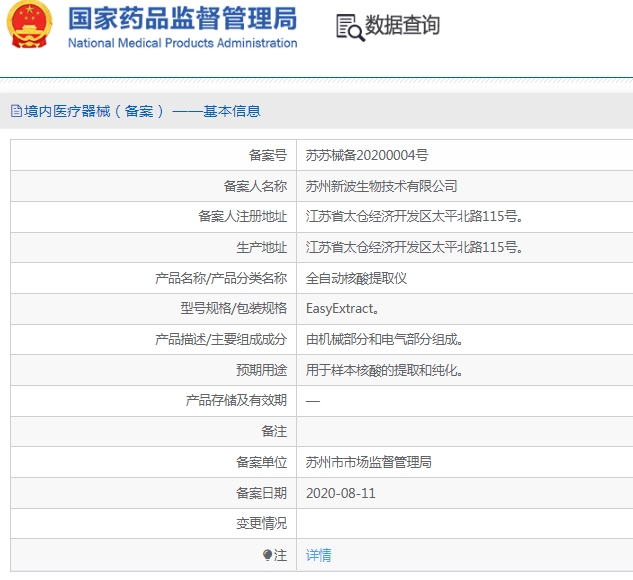633x580 pixels.
Task: Select the value 苏苏械备20200004号
Action: point(367,155)
